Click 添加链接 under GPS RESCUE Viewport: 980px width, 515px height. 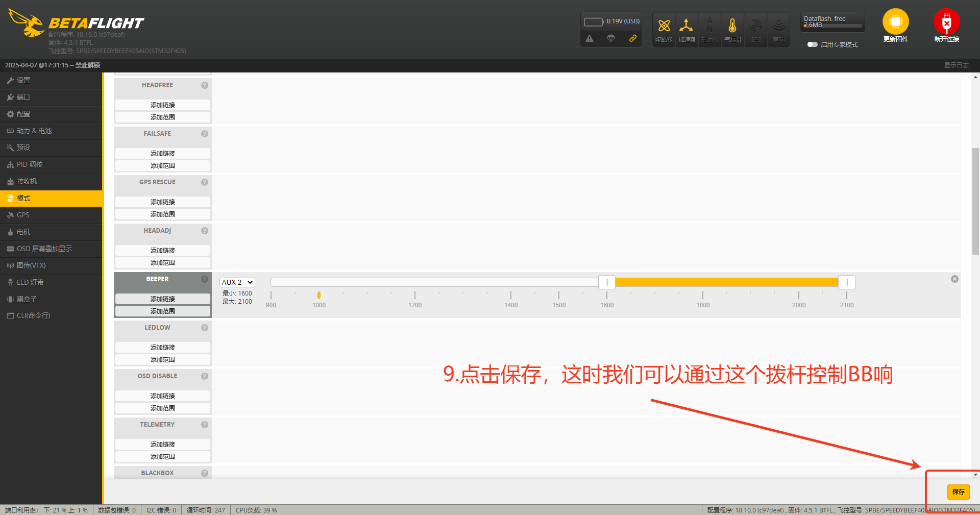coord(163,202)
